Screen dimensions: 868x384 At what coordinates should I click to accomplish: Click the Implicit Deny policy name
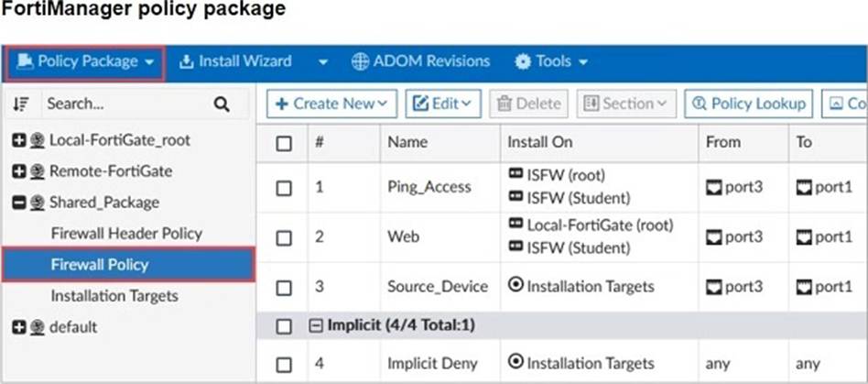432,364
